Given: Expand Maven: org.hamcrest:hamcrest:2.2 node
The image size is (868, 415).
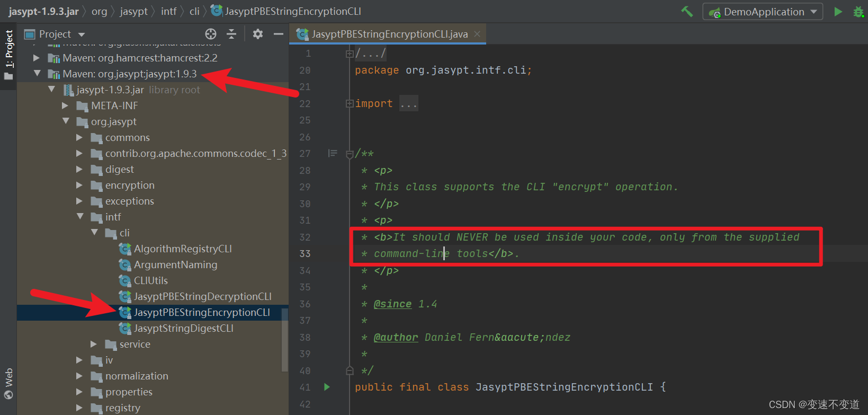Looking at the screenshot, I should tap(37, 58).
